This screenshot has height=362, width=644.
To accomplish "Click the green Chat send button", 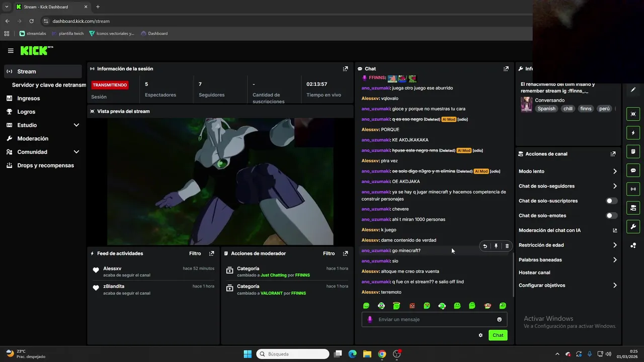I will tap(498, 335).
